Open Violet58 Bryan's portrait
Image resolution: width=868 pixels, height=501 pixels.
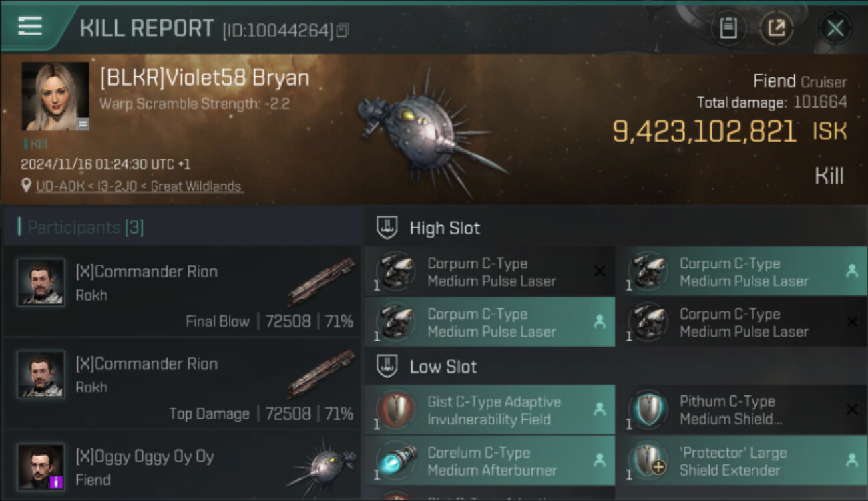(x=55, y=96)
